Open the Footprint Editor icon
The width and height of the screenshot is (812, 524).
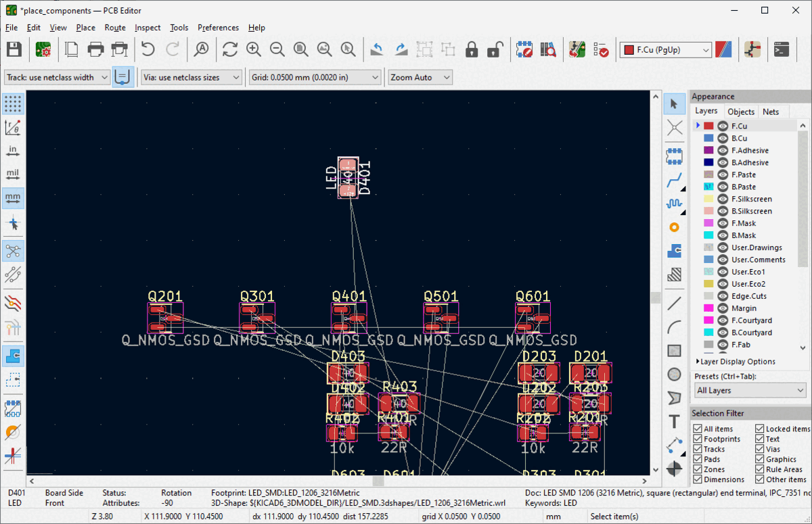[x=524, y=49]
